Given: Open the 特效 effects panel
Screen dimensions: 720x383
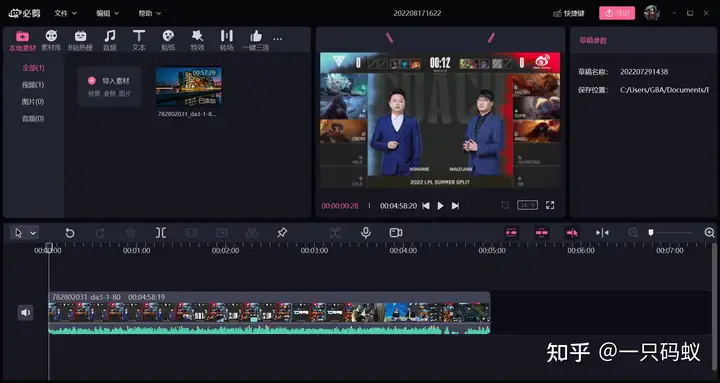Looking at the screenshot, I should (x=197, y=40).
